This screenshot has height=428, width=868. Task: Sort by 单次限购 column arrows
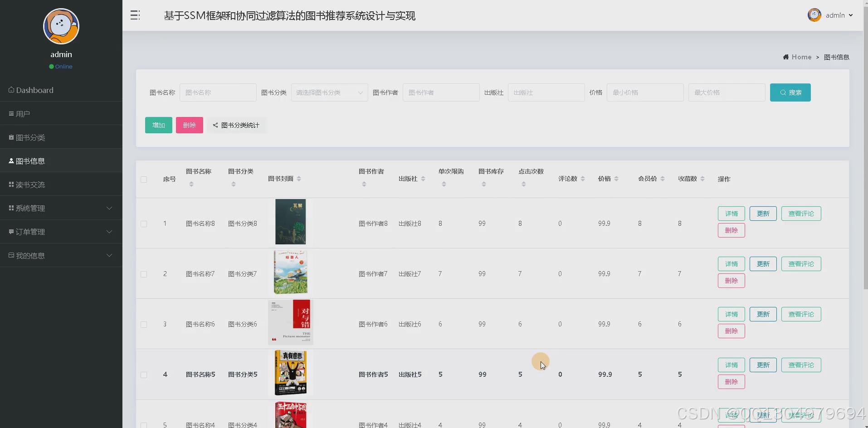444,184
